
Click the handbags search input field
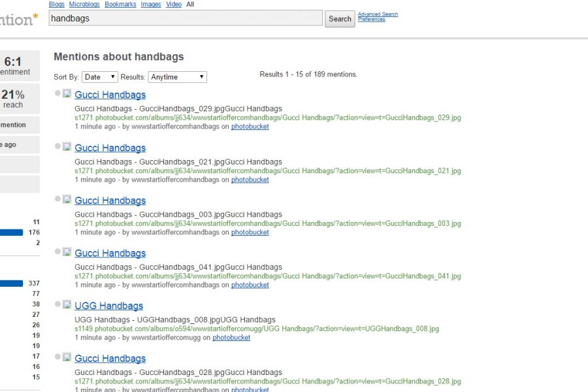(186, 18)
